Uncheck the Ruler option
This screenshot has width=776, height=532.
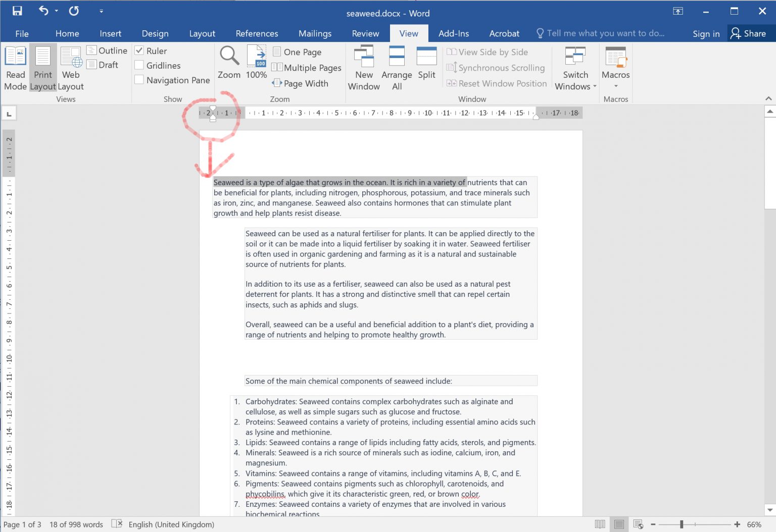(139, 50)
